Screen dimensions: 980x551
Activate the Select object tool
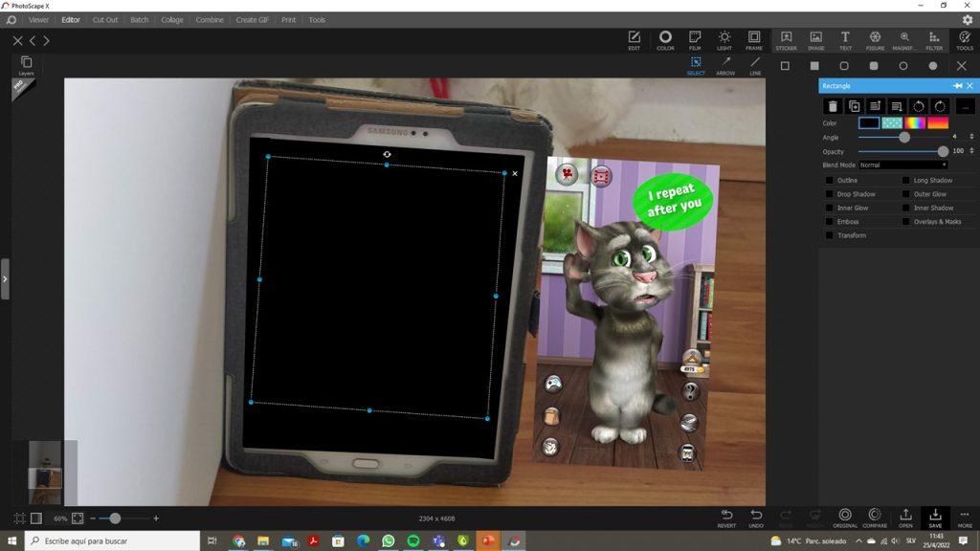click(696, 66)
